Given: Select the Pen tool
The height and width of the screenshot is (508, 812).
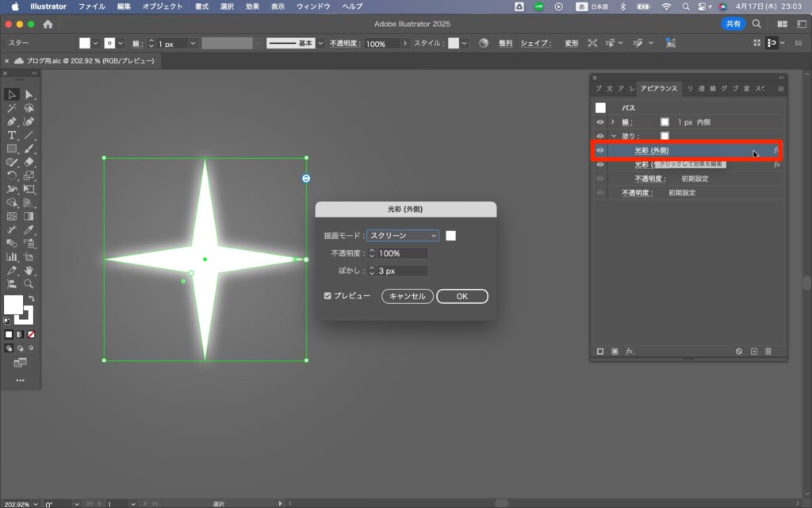Looking at the screenshot, I should tap(11, 121).
